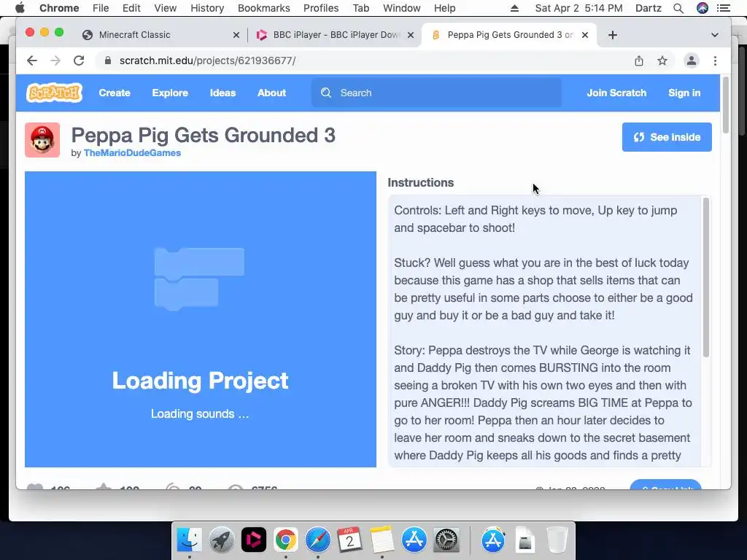Open the Chrome app menu
Image resolution: width=747 pixels, height=560 pixels.
59,8
